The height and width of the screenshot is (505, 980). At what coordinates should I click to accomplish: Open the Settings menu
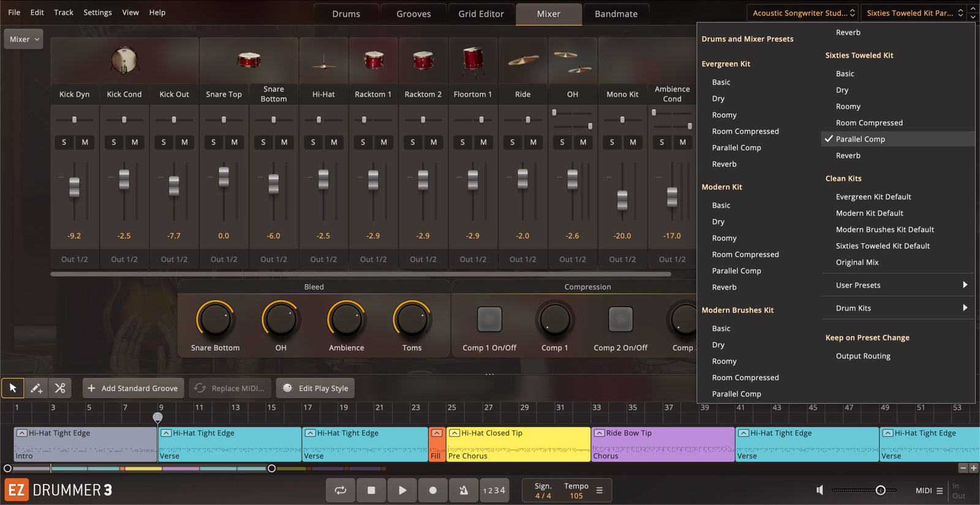pyautogui.click(x=97, y=12)
